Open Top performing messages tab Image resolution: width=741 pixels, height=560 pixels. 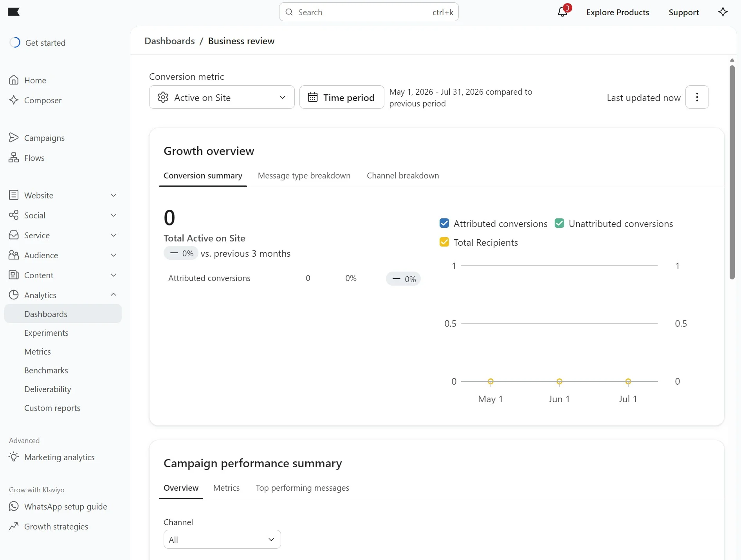coord(302,488)
